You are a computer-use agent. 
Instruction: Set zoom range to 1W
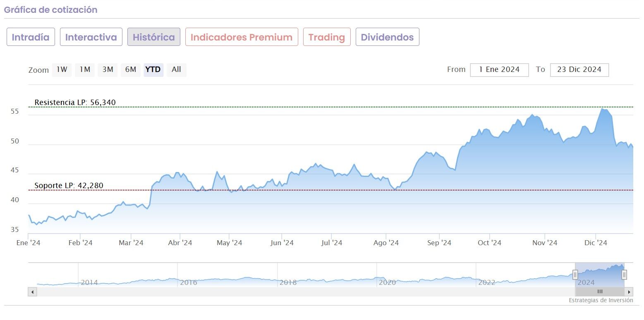pos(62,70)
